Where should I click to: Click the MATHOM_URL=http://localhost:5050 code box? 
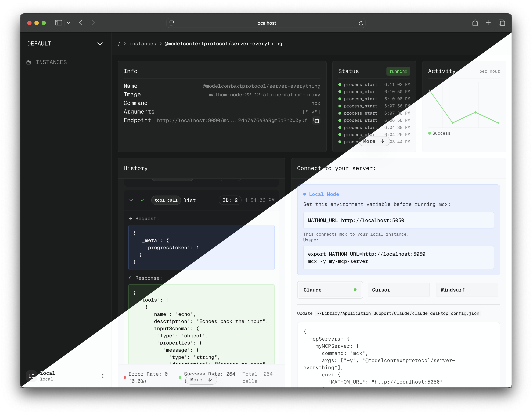tap(398, 220)
